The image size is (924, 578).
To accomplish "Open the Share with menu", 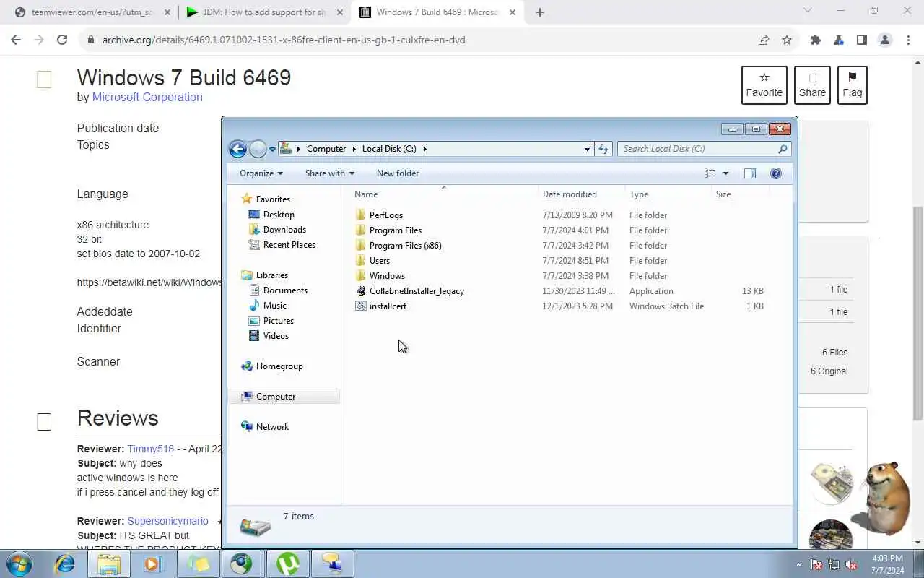I will pos(330,173).
